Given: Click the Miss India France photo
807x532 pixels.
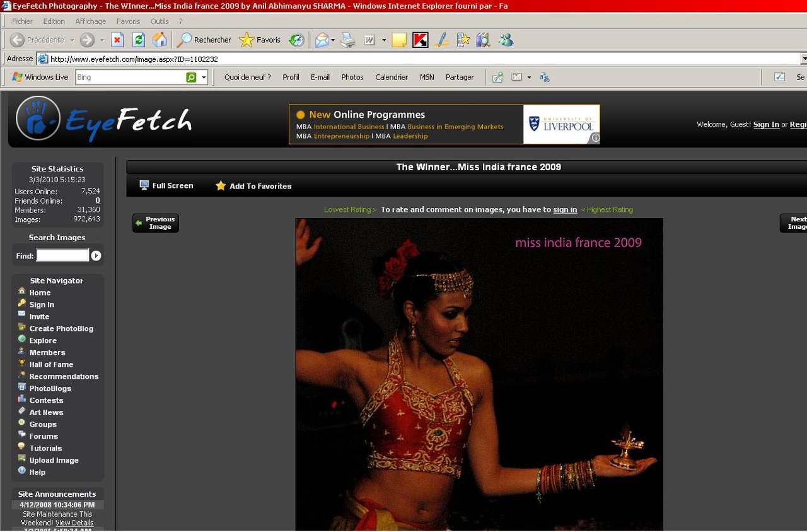Looking at the screenshot, I should pyautogui.click(x=479, y=374).
